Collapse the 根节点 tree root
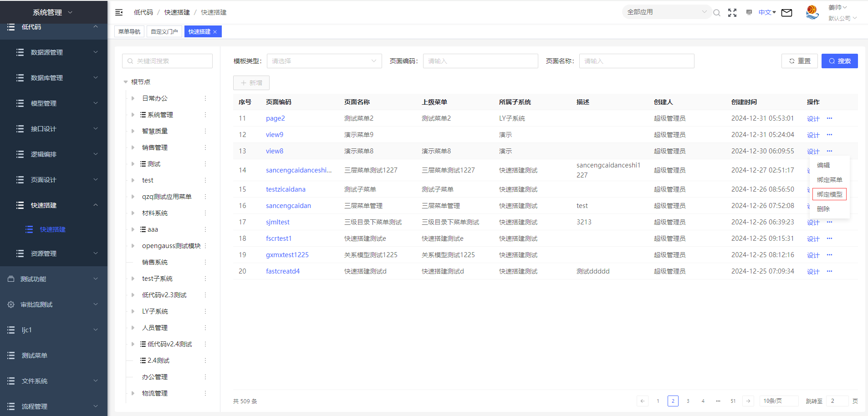868x416 pixels. tap(126, 82)
